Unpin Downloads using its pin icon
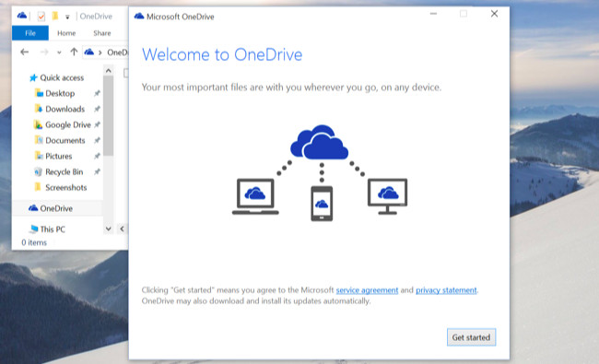Screen dimensions: 599x364 (97, 109)
